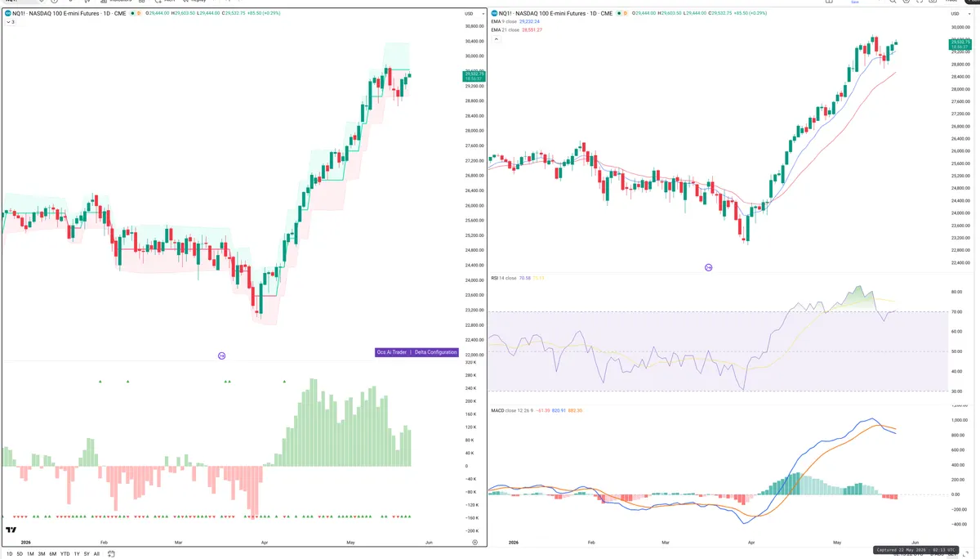The image size is (980, 559).
Task: Click the green market status dot in right chart
Action: point(619,13)
